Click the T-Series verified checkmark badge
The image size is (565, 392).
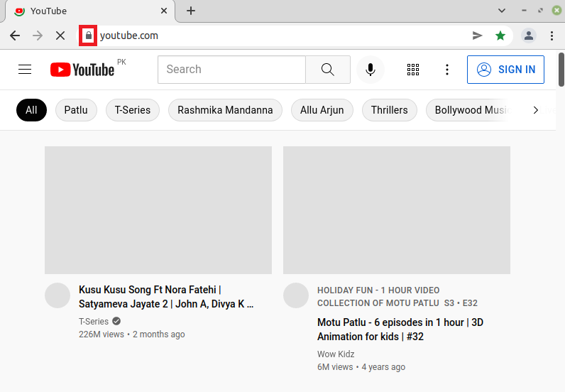116,321
